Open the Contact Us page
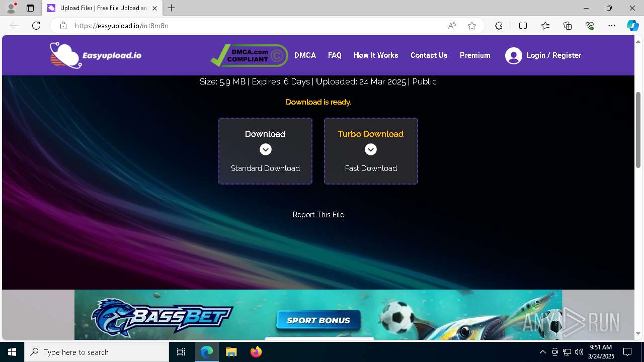Viewport: 644px width, 362px height. (x=429, y=55)
